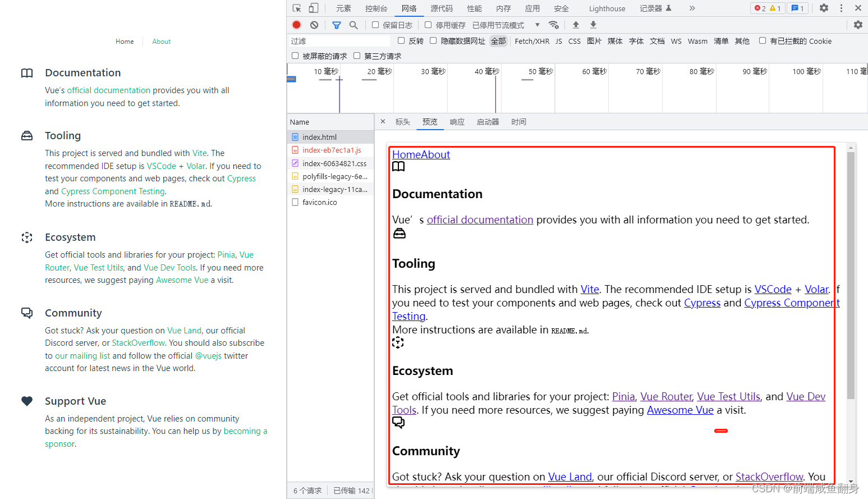The width and height of the screenshot is (868, 499).
Task: Open DevTools three-dot customize menu
Action: [x=841, y=8]
